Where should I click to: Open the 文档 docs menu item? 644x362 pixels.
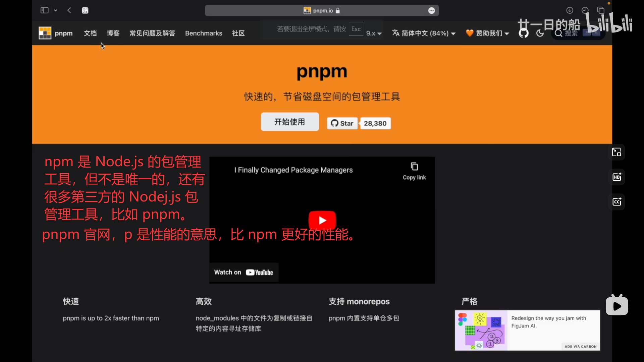pyautogui.click(x=90, y=33)
